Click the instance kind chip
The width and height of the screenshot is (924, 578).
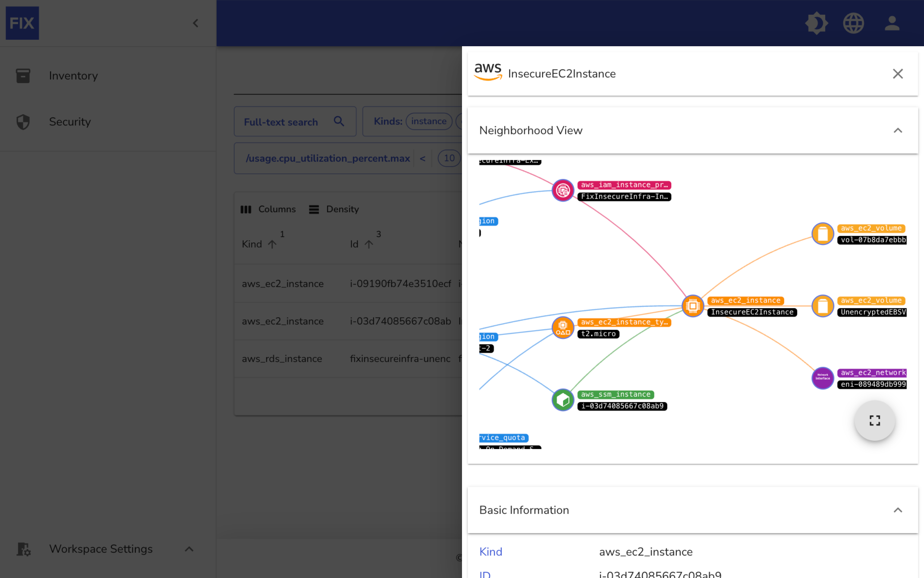coord(428,121)
